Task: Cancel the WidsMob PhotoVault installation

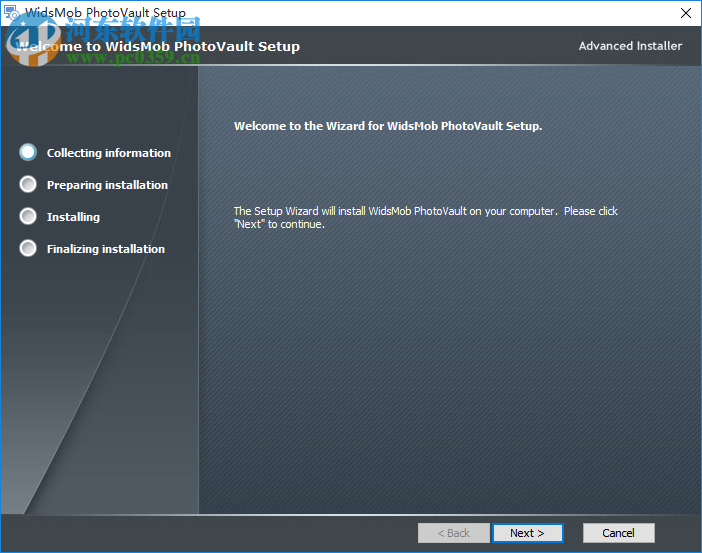Action: coord(618,533)
